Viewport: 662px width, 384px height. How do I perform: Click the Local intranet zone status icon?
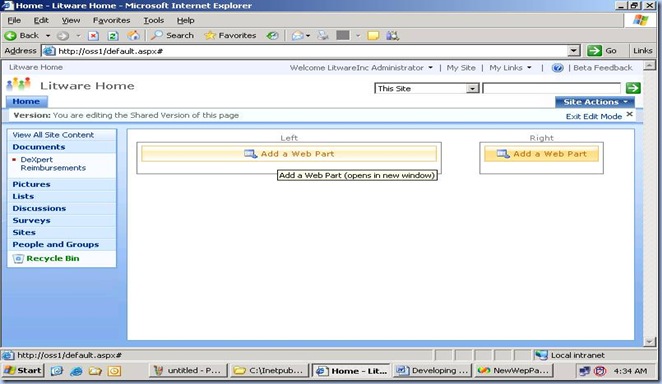(541, 355)
